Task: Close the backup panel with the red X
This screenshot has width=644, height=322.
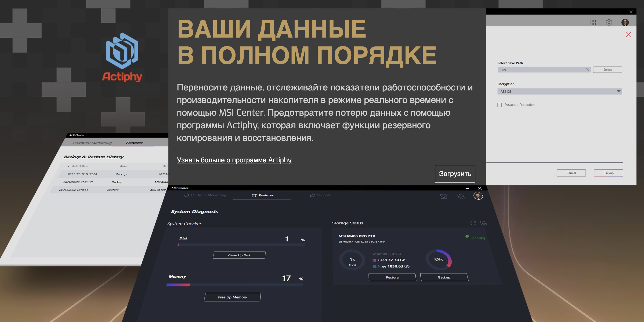Action: [628, 35]
